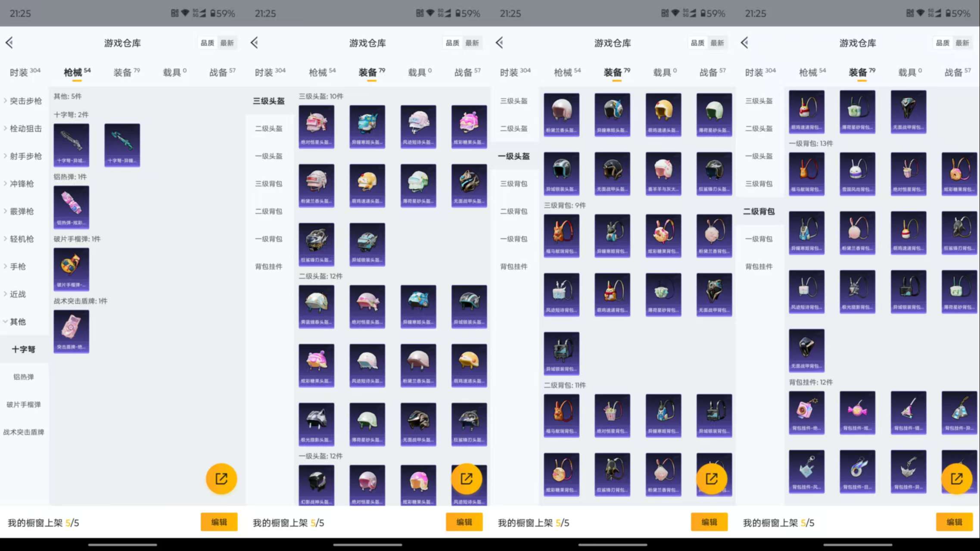Tap orange share button on 枪械 screen
This screenshot has width=980, height=551.
click(221, 478)
